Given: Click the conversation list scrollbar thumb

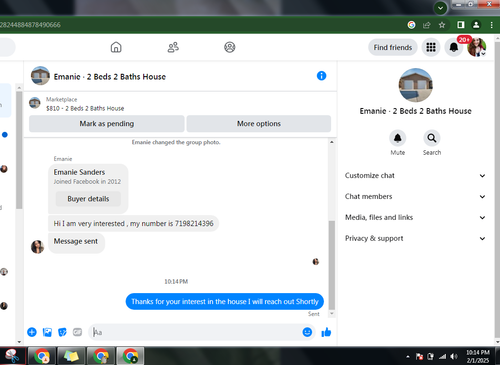Looking at the screenshot, I should [x=19, y=150].
